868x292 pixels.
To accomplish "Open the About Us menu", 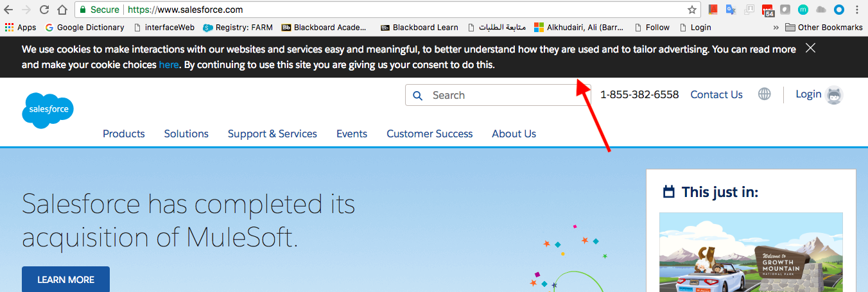I will (514, 133).
